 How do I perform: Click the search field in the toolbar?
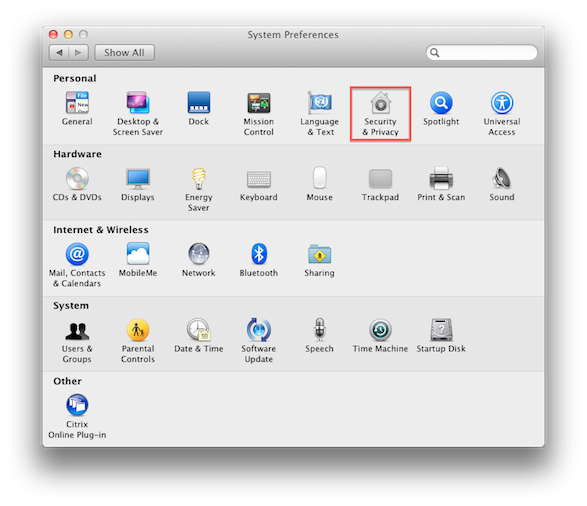(481, 52)
